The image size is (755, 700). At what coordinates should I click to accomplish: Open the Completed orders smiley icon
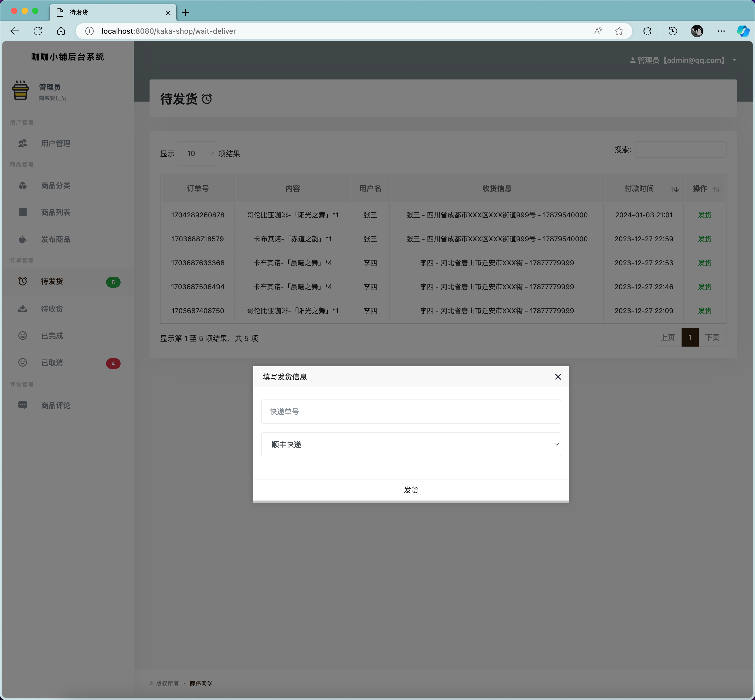[x=23, y=336]
